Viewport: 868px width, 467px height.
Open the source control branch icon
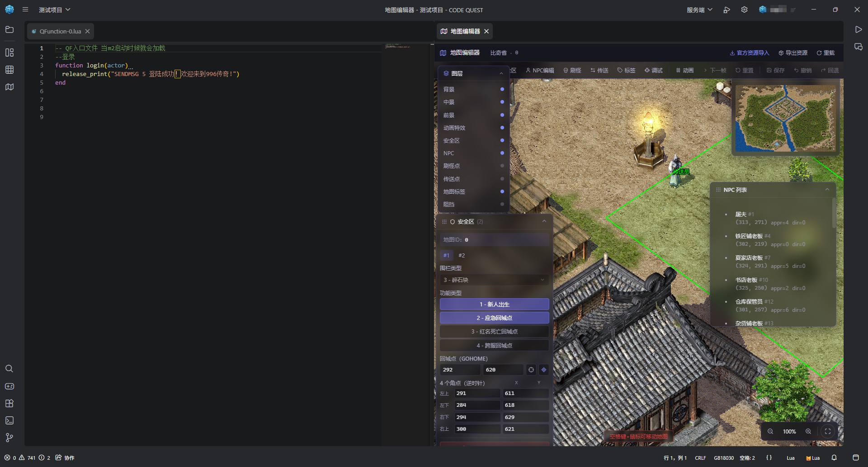point(9,438)
